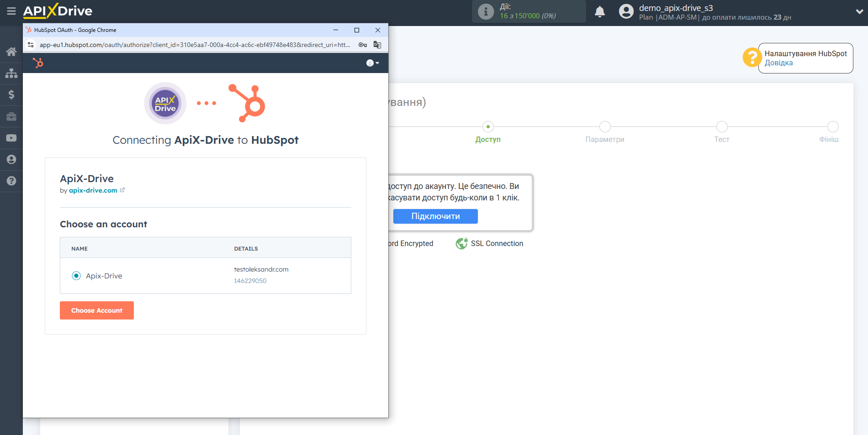The height and width of the screenshot is (435, 868).
Task: Click the password key icon in address bar
Action: tap(363, 45)
